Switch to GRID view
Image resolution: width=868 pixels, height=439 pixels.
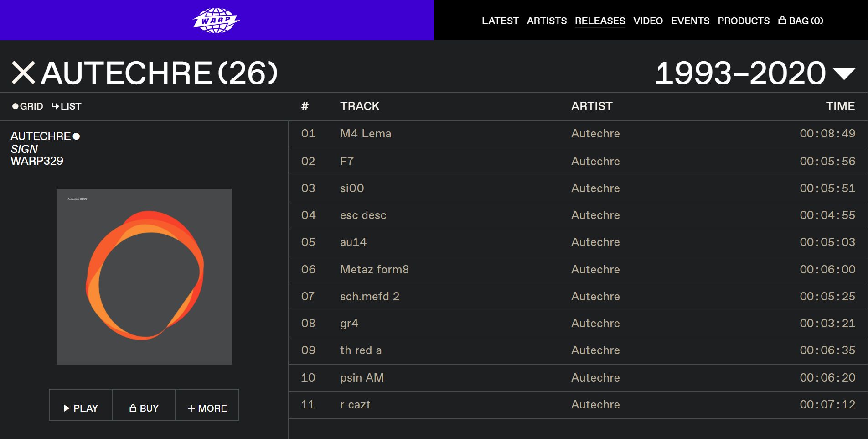[x=28, y=106]
